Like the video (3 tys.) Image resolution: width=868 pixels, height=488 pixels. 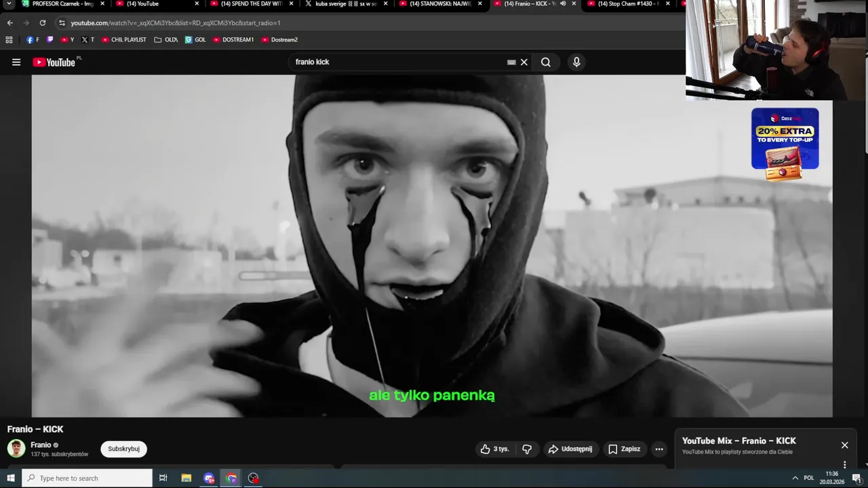pos(494,449)
